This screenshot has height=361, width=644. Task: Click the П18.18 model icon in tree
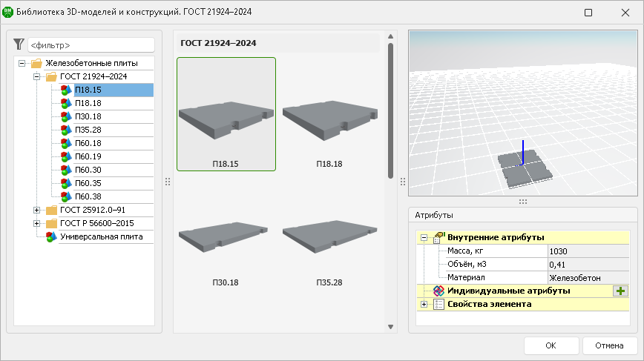point(65,103)
